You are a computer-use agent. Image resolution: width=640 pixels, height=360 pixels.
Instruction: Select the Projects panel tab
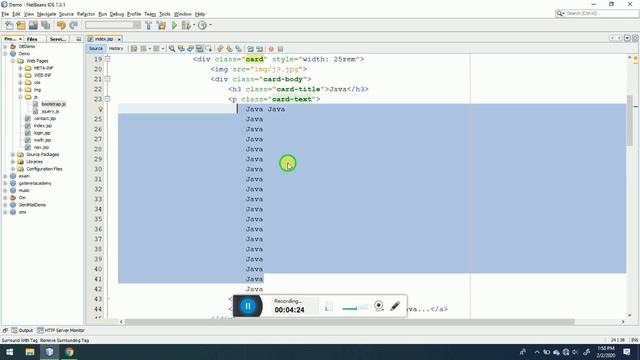pyautogui.click(x=13, y=39)
